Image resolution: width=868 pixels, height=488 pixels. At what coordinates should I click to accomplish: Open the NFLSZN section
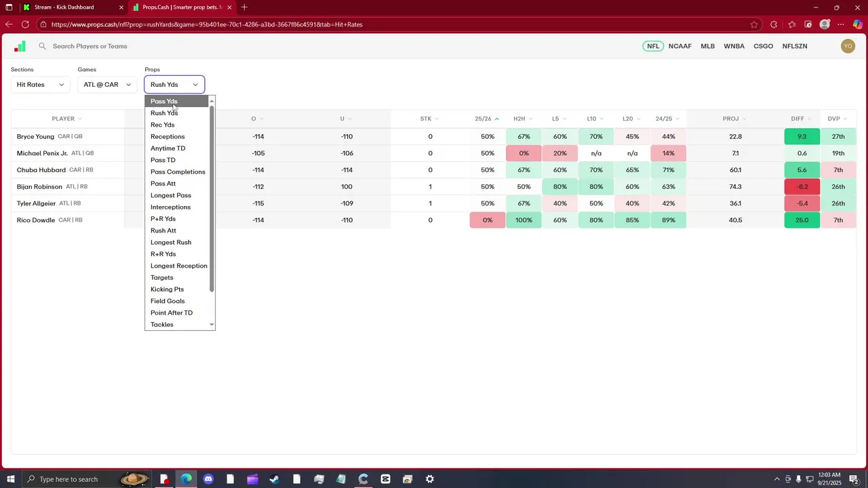click(x=795, y=46)
